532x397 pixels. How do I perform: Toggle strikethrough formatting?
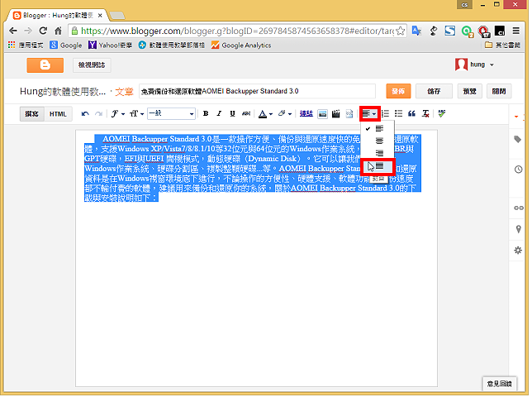(246, 114)
